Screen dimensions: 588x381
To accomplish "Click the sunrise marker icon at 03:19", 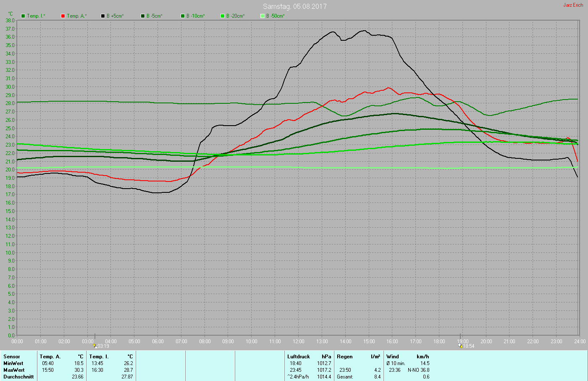I will (95, 346).
